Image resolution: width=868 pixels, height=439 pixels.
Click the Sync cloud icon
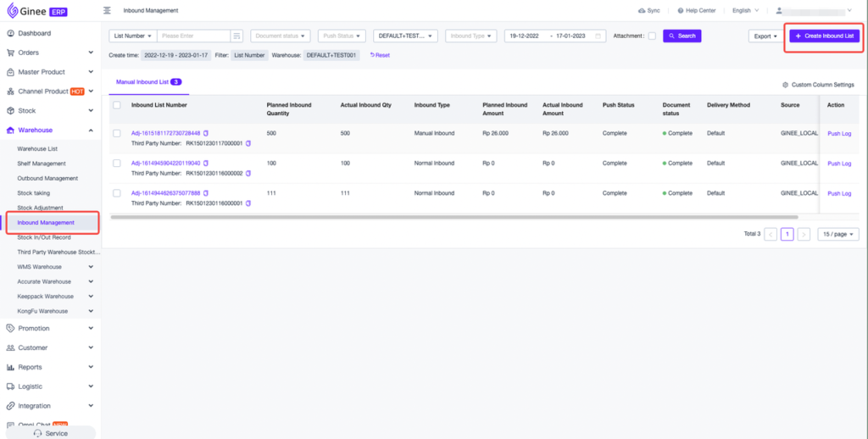tap(641, 10)
